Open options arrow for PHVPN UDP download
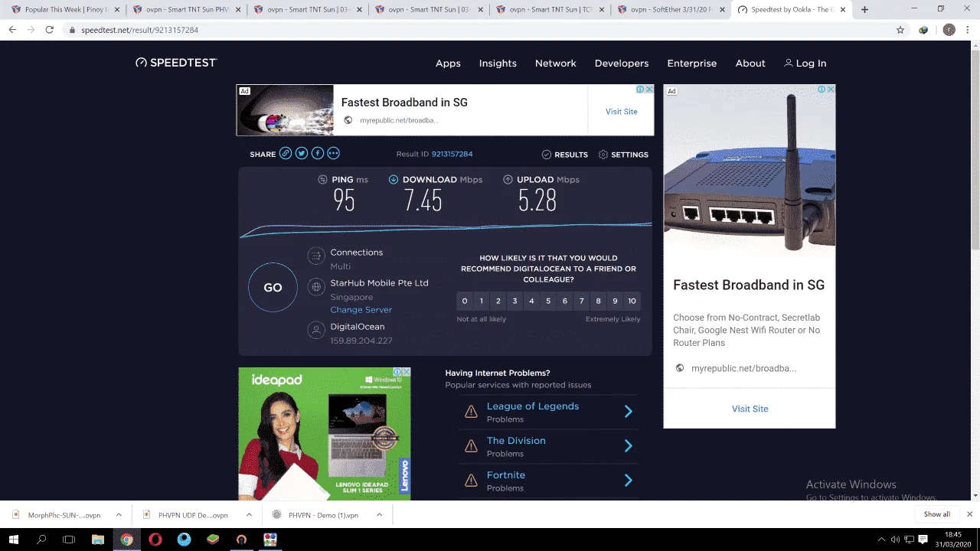Screen dimensions: 980x551 tap(249, 515)
